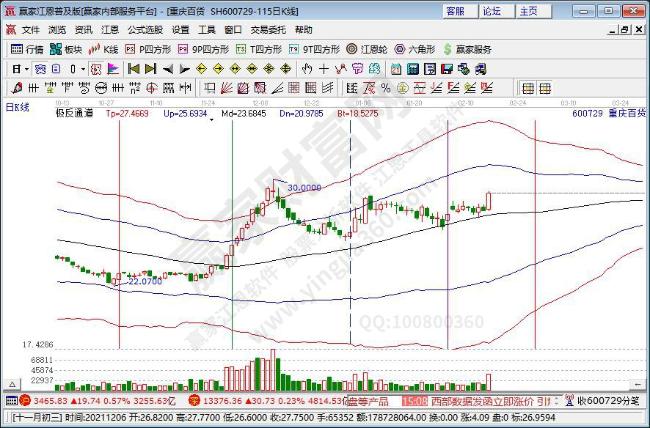
Task: Select the red pencil drawing tool
Action: (17, 88)
